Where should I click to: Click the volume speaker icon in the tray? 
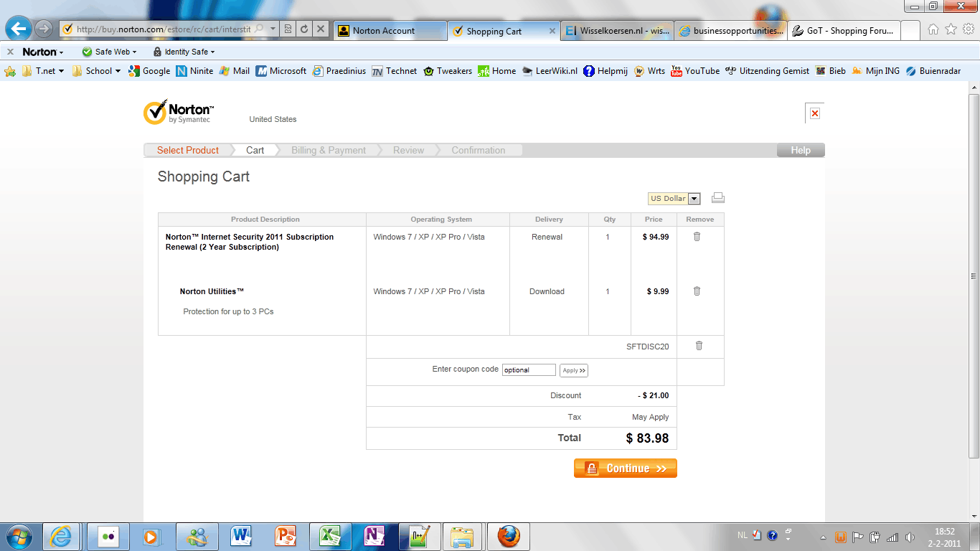(910, 537)
